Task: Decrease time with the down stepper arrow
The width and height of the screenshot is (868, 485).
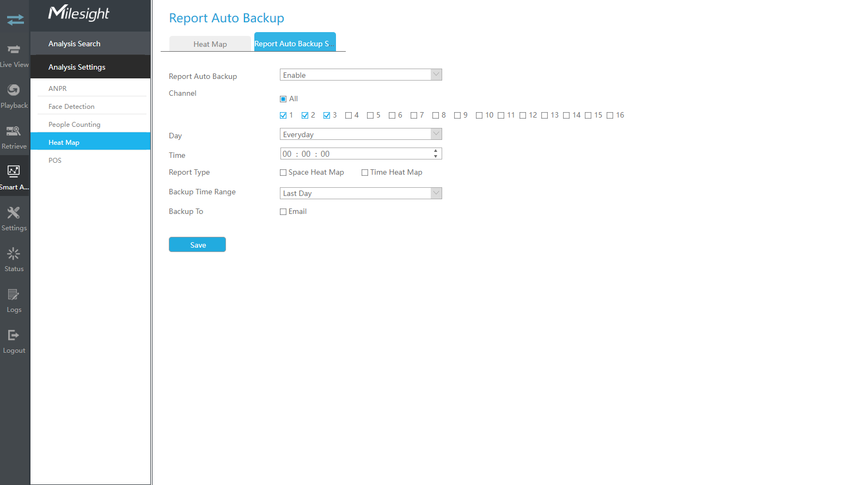Action: pyautogui.click(x=436, y=156)
